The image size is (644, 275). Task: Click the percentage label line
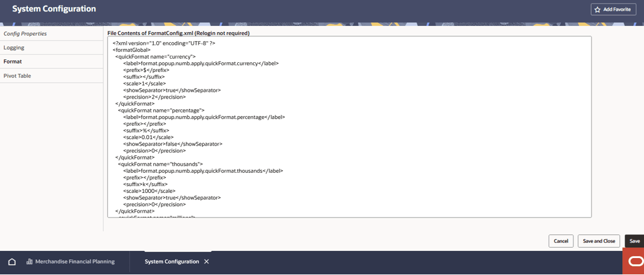(x=204, y=117)
